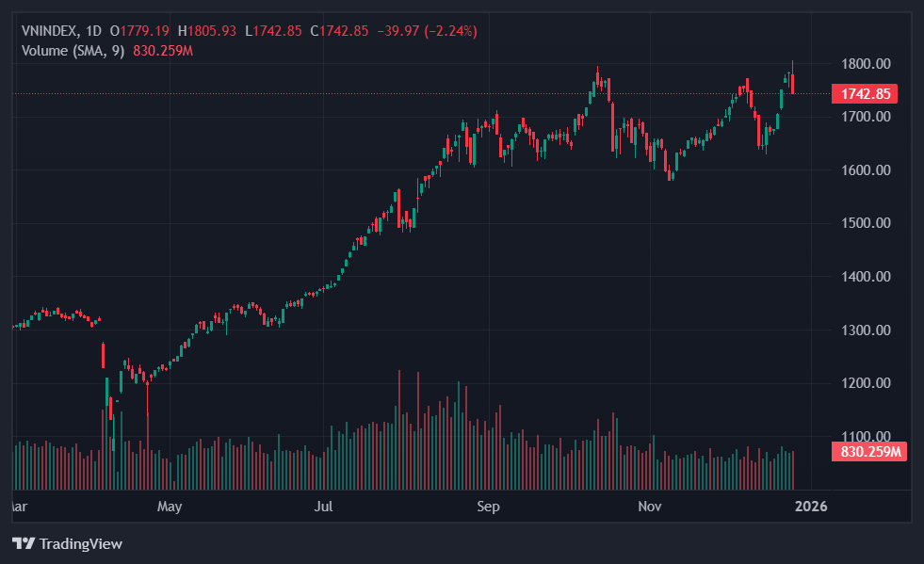This screenshot has height=564, width=924.
Task: Click the -39.97 (-2.24%) change value
Action: tap(427, 31)
